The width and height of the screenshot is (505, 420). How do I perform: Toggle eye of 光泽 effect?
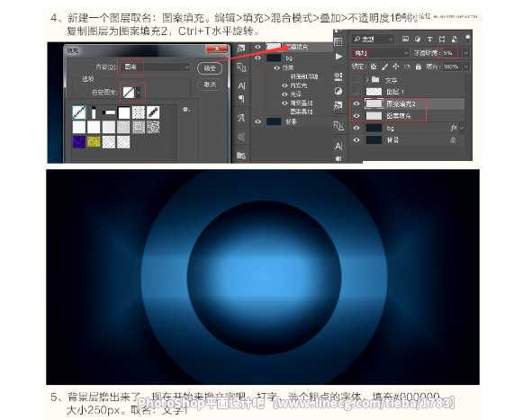point(284,94)
